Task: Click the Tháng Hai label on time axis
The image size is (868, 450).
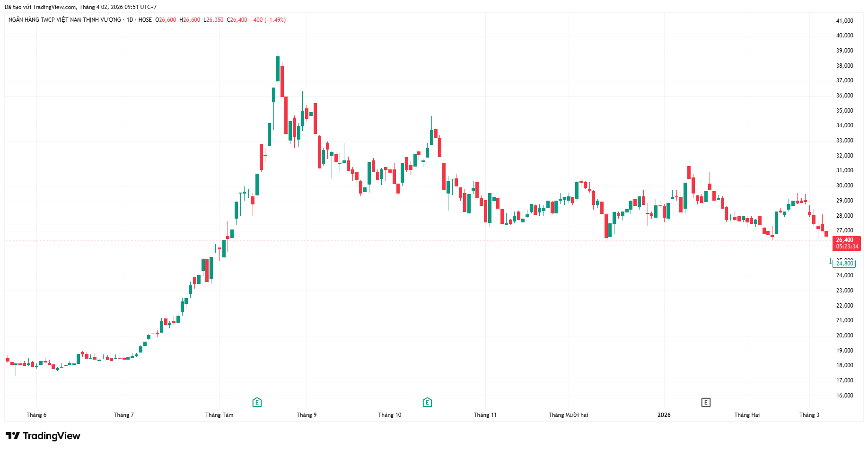Action: [747, 415]
